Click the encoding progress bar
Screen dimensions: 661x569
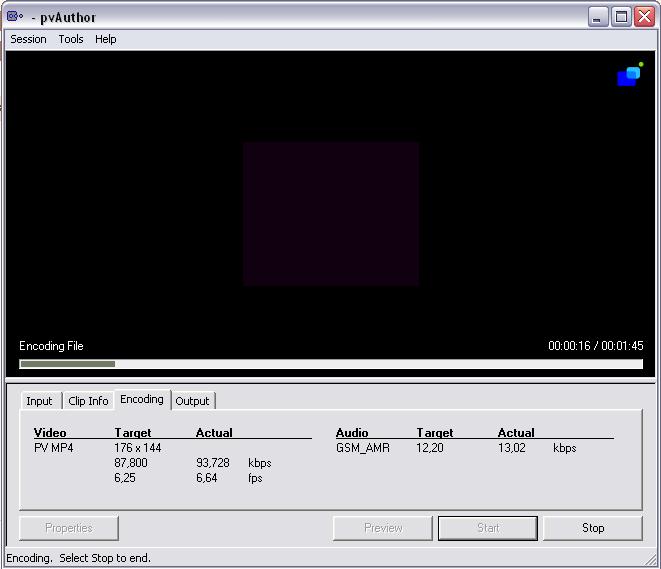pyautogui.click(x=331, y=364)
